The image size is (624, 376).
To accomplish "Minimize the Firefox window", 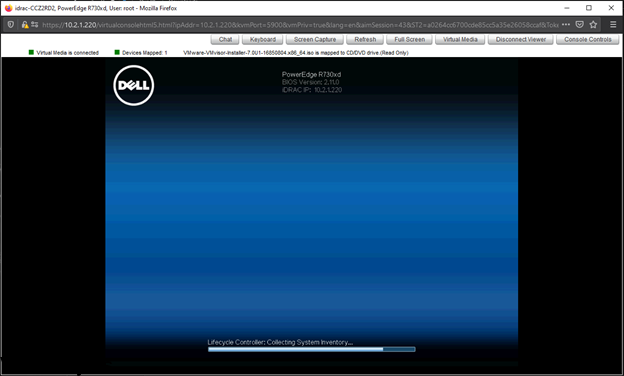I will [567, 8].
